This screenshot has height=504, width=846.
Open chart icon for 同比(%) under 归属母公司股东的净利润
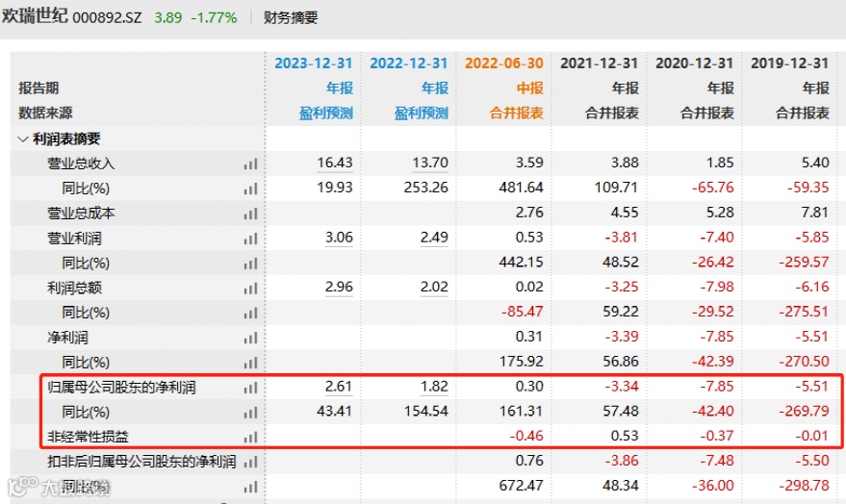(x=250, y=413)
